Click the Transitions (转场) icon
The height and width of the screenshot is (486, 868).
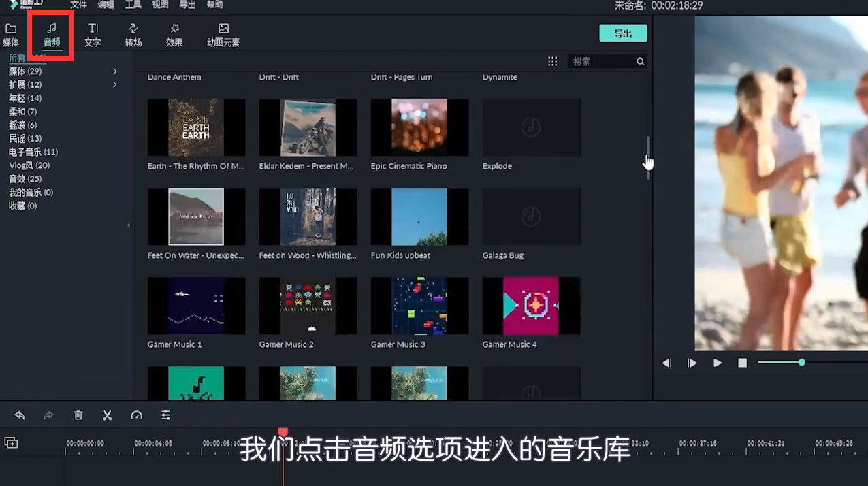tap(133, 34)
